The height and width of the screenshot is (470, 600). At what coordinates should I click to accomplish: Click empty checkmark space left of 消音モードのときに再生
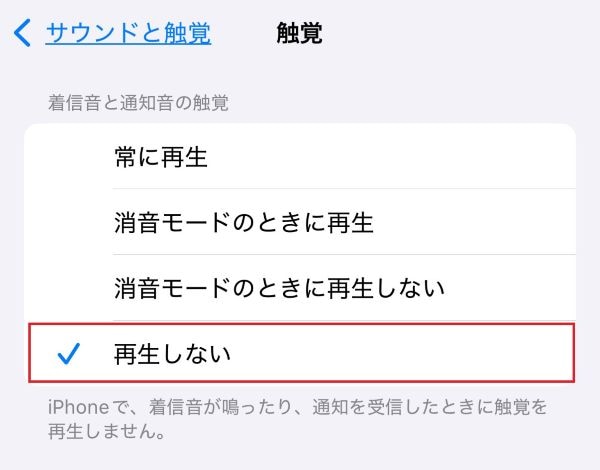click(x=68, y=222)
